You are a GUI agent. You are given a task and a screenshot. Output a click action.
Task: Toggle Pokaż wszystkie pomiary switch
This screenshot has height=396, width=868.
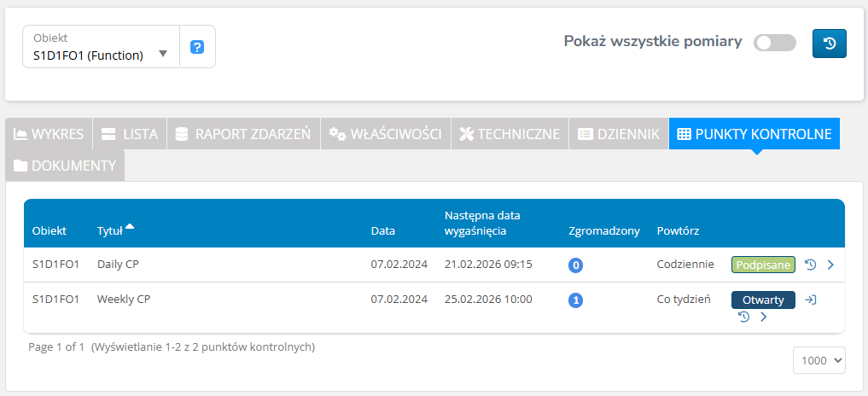pyautogui.click(x=774, y=43)
